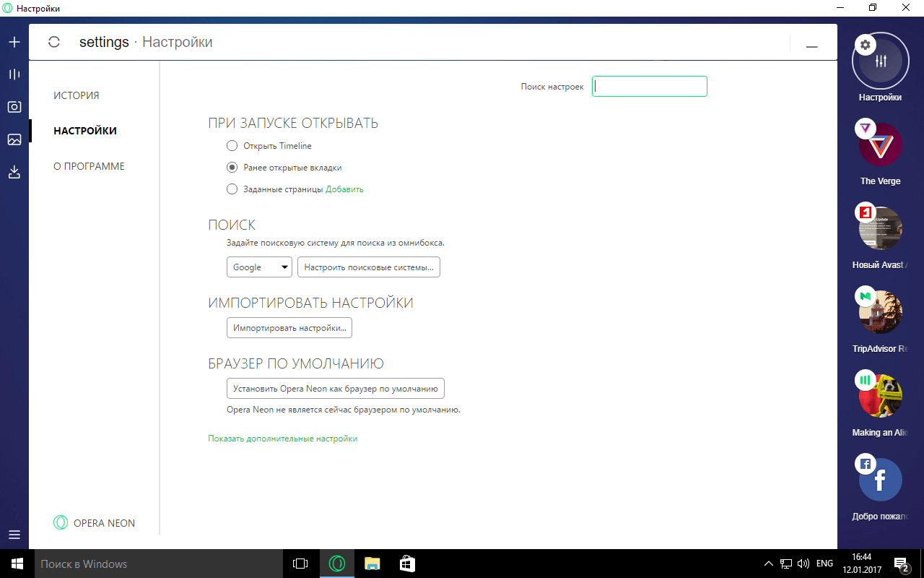The height and width of the screenshot is (578, 924).
Task: Click the Настройки tab bubble
Action: click(x=881, y=61)
